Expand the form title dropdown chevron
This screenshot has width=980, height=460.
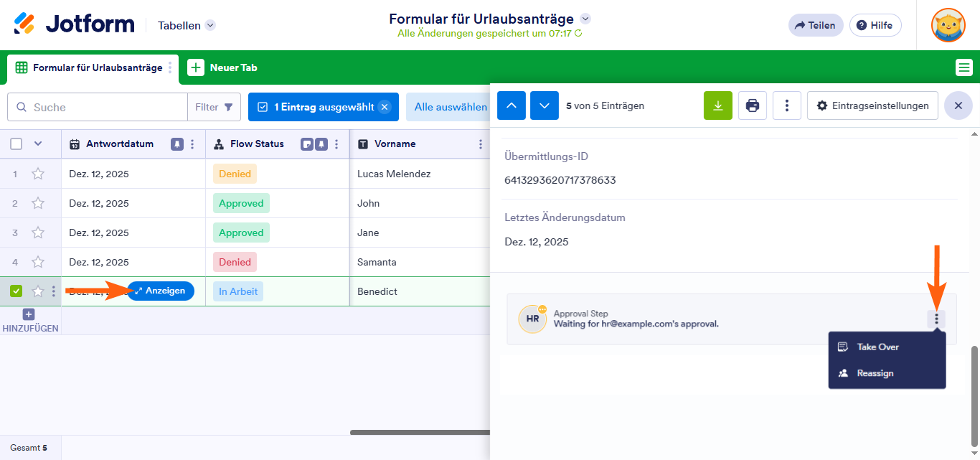[585, 19]
